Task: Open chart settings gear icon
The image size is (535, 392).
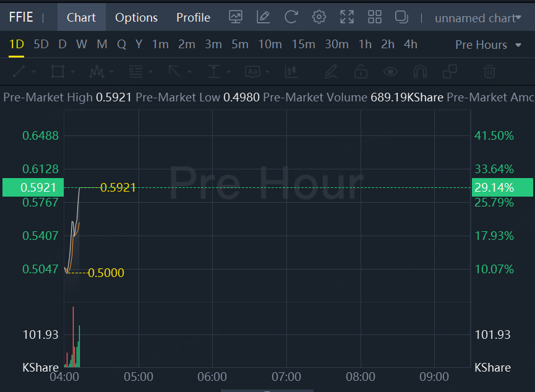Action: 319,17
